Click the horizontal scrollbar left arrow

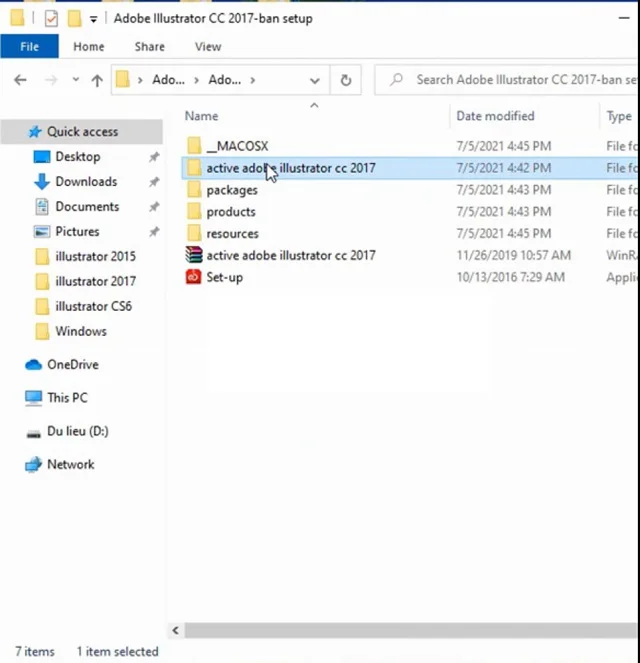coord(175,630)
